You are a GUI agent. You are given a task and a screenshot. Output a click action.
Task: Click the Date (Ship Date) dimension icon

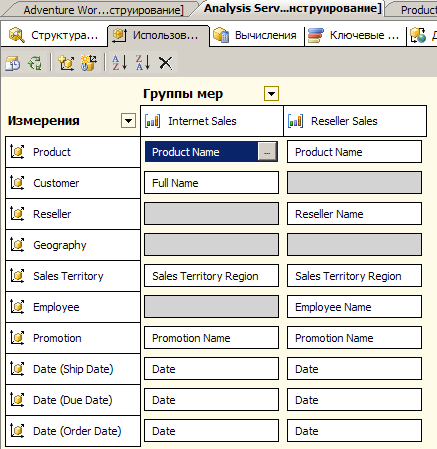click(17, 369)
